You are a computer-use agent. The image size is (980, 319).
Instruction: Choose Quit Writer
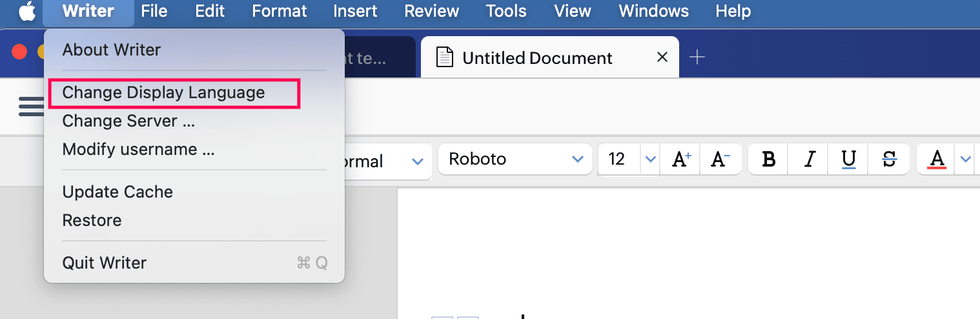pos(194,263)
